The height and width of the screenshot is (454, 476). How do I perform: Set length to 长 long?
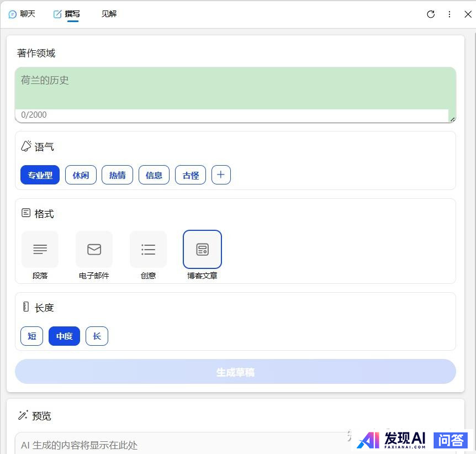tap(97, 336)
